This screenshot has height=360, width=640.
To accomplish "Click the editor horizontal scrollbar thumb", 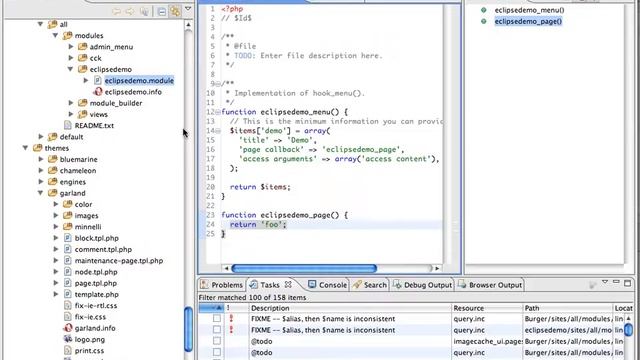I will [304, 268].
